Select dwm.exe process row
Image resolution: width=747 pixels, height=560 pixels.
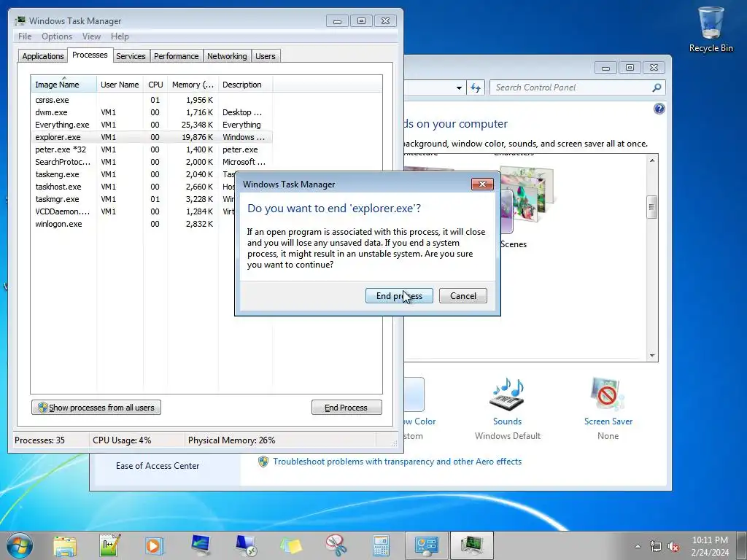click(x=152, y=112)
